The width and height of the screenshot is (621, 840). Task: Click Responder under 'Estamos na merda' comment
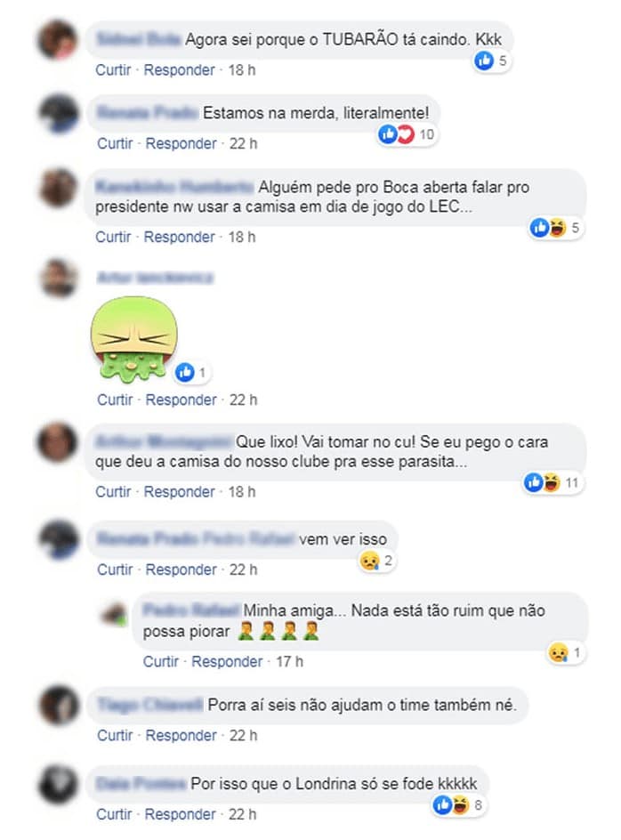coord(181,143)
